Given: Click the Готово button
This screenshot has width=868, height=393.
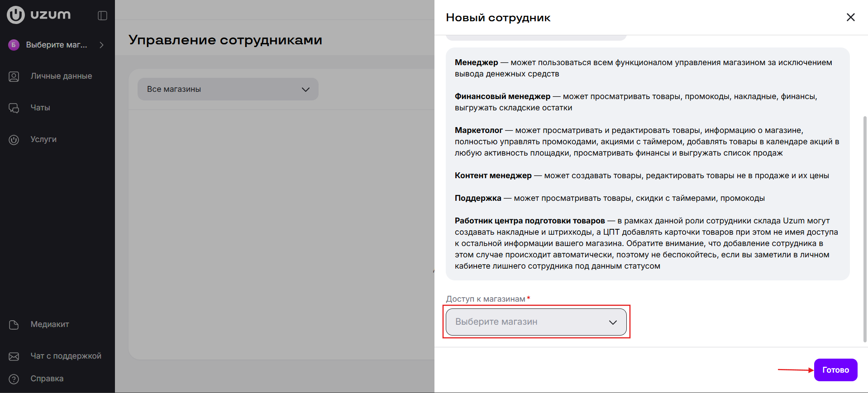Looking at the screenshot, I should (835, 370).
